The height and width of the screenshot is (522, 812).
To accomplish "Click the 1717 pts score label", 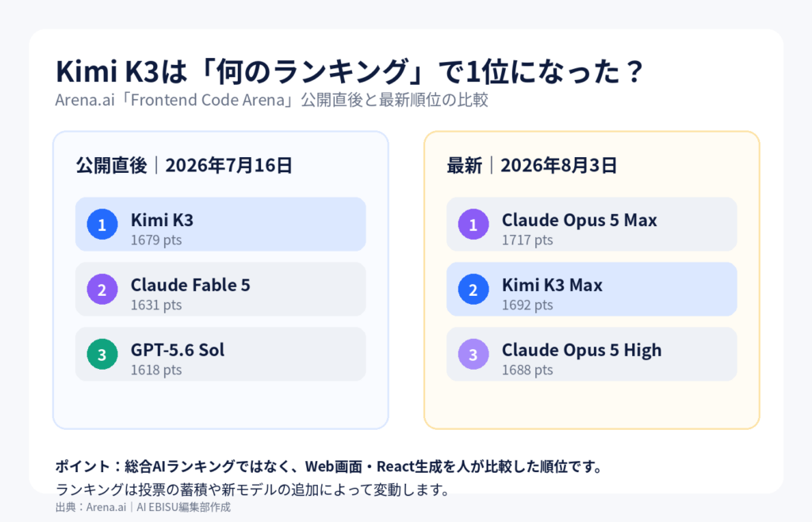I will tap(527, 240).
